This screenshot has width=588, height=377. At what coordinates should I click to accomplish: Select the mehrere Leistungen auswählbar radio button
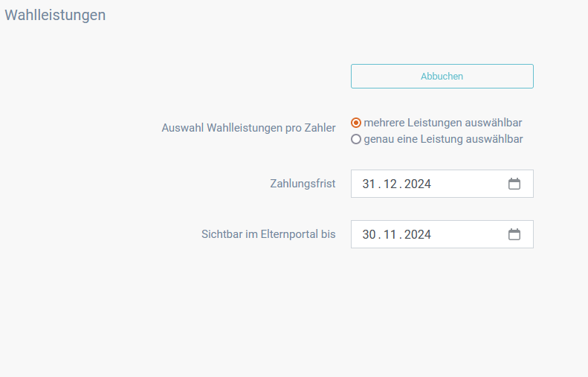tap(356, 123)
